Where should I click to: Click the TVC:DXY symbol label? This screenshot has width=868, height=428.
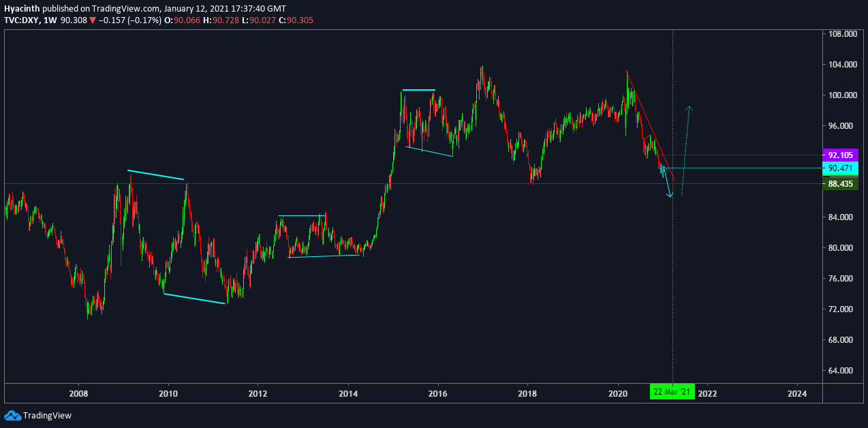[22, 20]
